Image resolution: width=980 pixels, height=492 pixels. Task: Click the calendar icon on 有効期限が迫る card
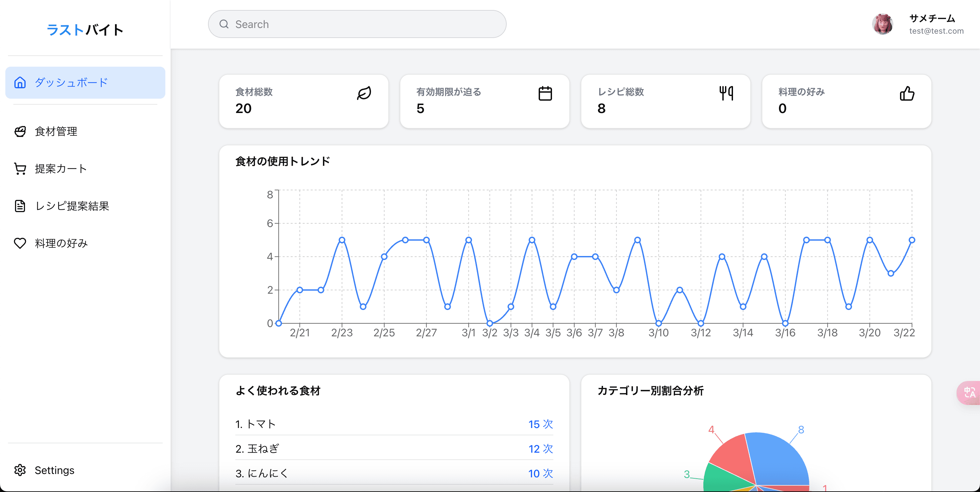pos(545,93)
